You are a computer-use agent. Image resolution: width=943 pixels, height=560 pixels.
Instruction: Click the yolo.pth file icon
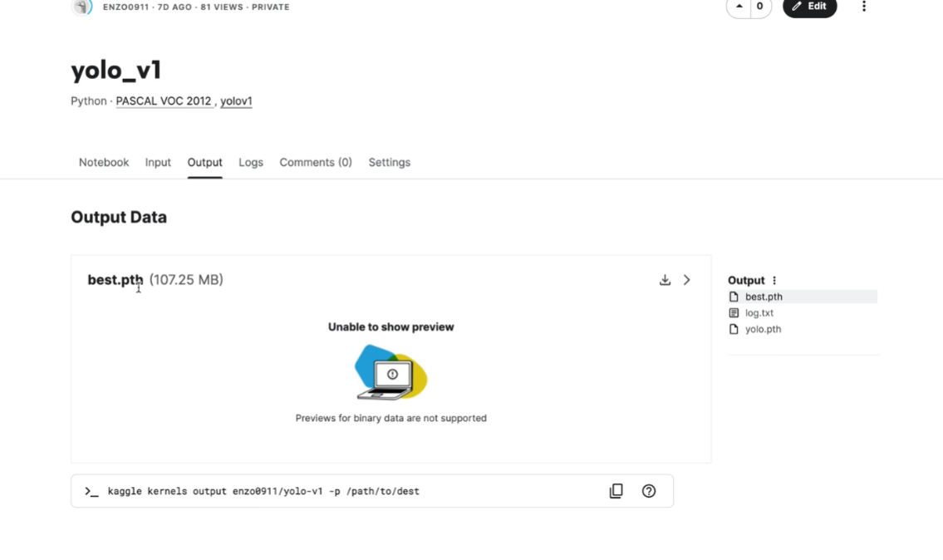click(x=734, y=329)
